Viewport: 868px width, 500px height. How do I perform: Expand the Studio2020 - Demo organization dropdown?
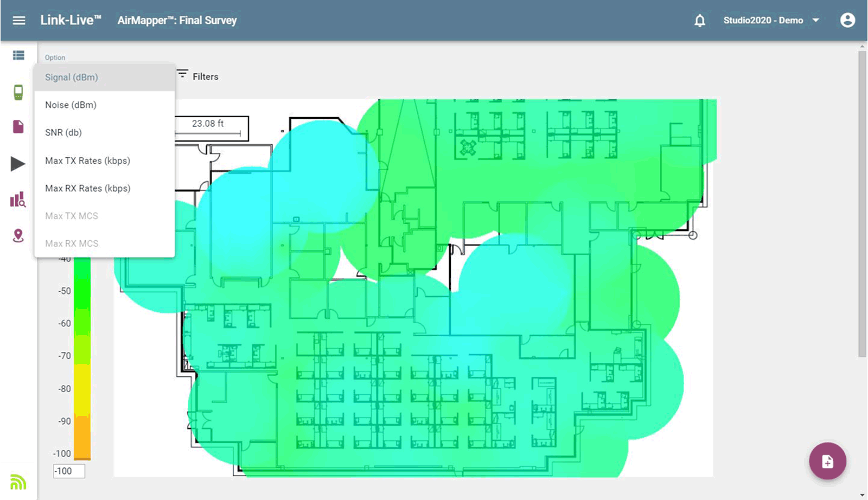pyautogui.click(x=771, y=21)
